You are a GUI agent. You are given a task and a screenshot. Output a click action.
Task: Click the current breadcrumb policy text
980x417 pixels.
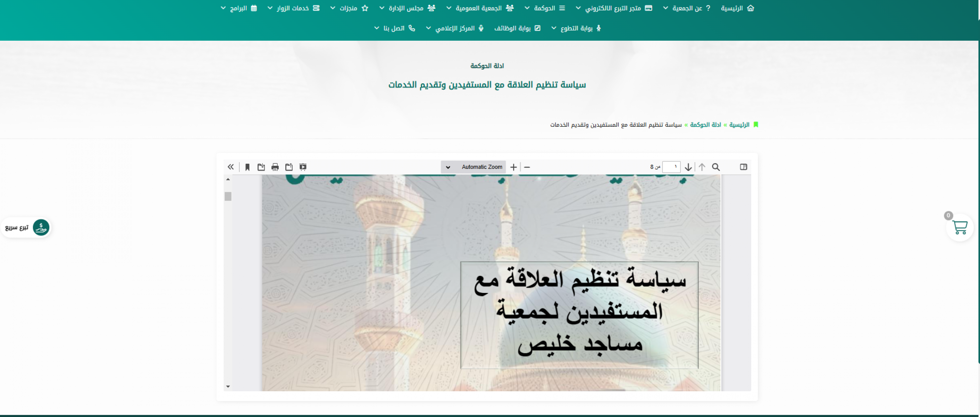(x=616, y=124)
